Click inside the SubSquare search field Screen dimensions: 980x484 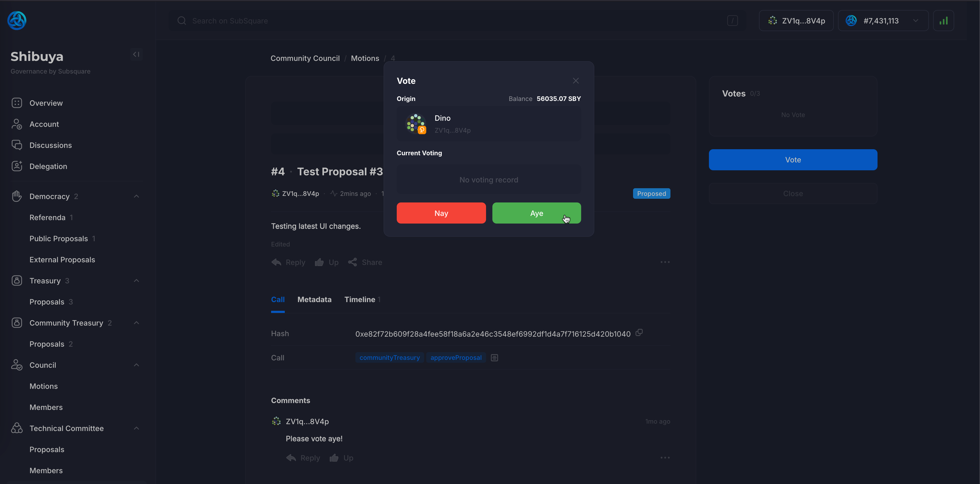coord(266,21)
